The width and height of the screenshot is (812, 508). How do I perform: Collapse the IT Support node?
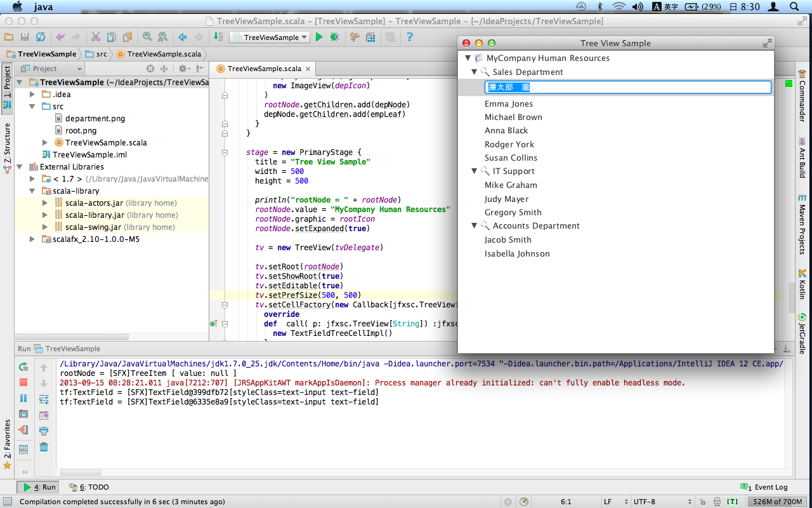coord(474,171)
